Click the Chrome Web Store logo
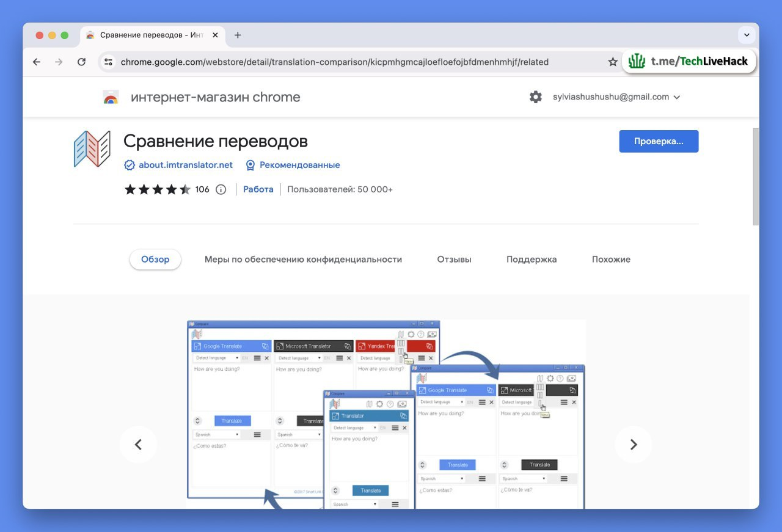The width and height of the screenshot is (782, 532). pyautogui.click(x=111, y=97)
